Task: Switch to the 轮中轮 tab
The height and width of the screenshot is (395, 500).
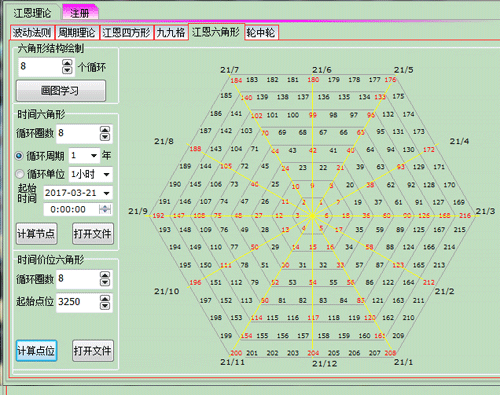Action: (261, 33)
